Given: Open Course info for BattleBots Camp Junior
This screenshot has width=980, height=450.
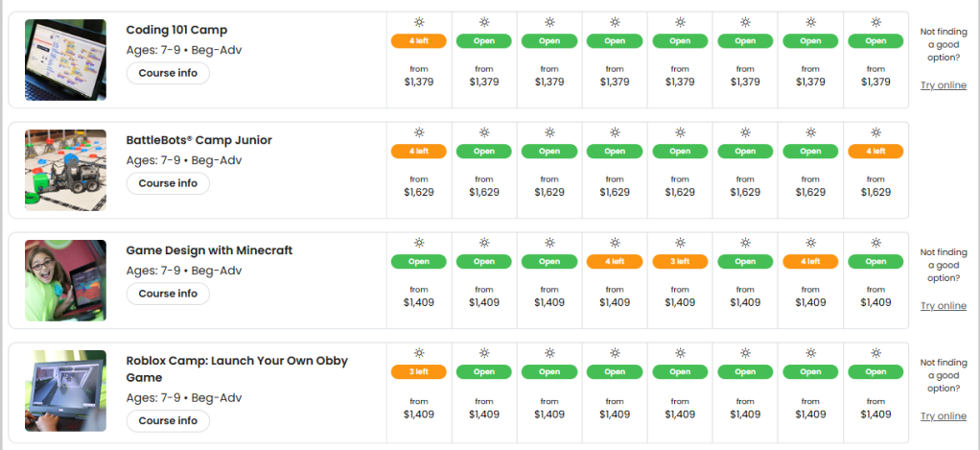Looking at the screenshot, I should 168,183.
